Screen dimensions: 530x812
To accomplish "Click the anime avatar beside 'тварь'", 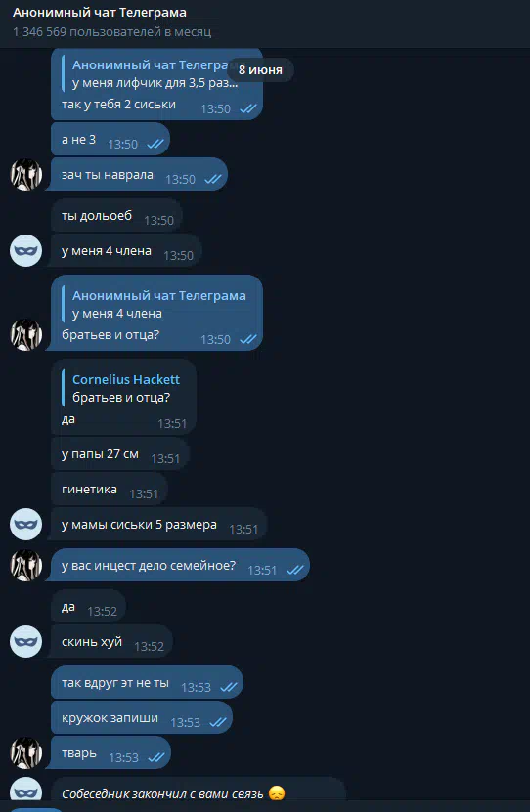I will [x=25, y=753].
